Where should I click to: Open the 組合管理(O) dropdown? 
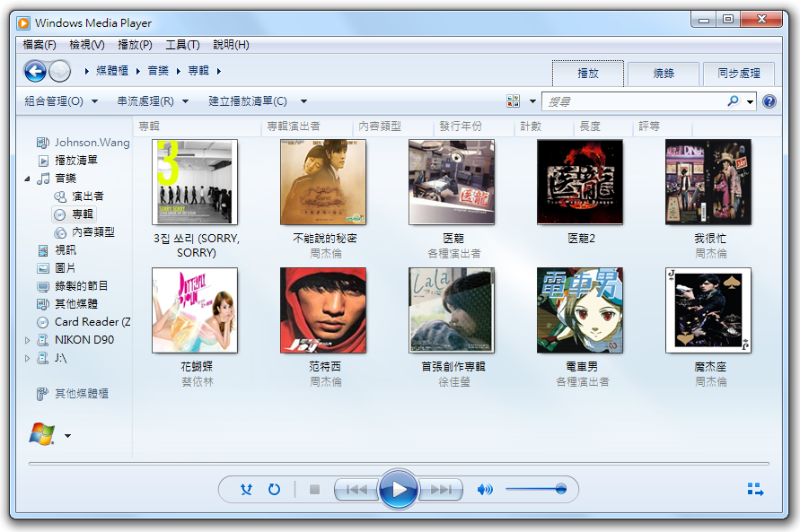(x=61, y=101)
